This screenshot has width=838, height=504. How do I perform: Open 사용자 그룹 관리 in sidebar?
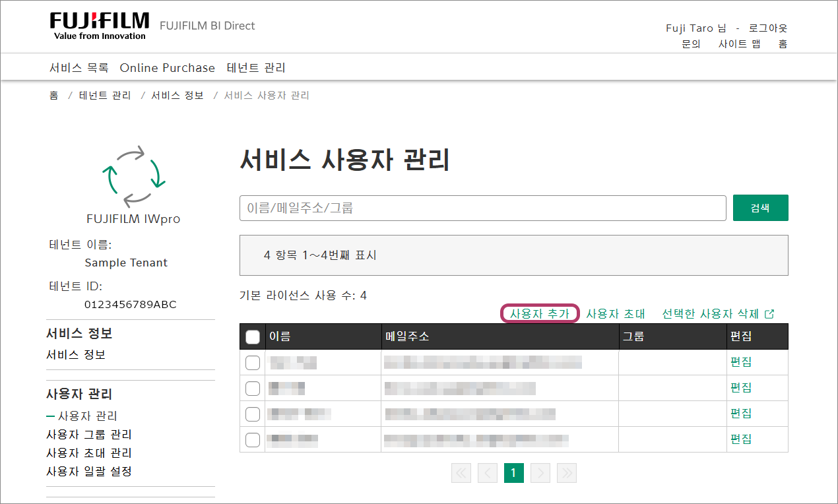[89, 435]
